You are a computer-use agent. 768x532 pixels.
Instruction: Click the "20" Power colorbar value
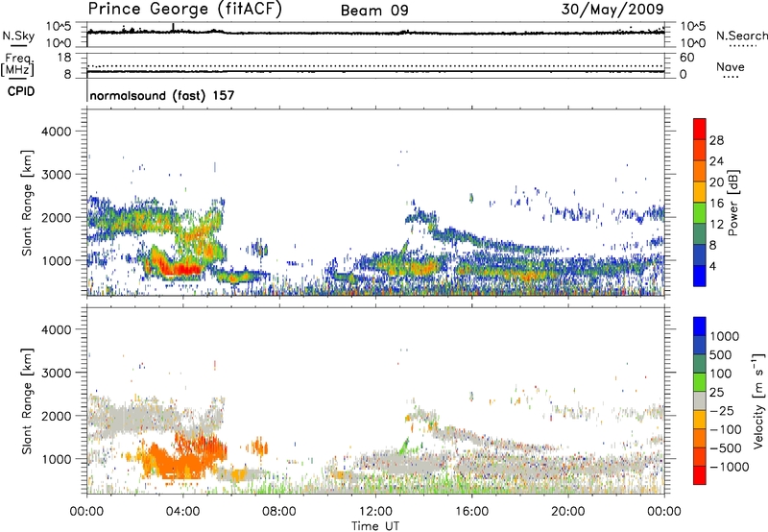pos(716,182)
